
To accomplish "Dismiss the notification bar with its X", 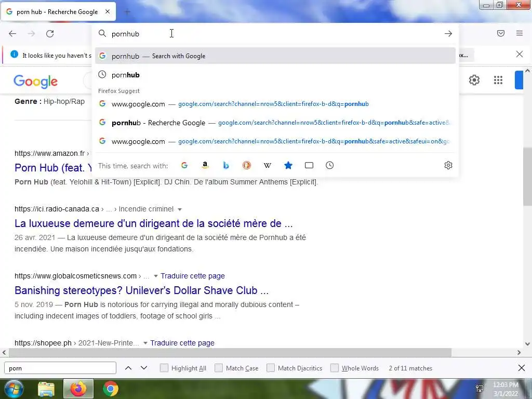I will [x=520, y=54].
